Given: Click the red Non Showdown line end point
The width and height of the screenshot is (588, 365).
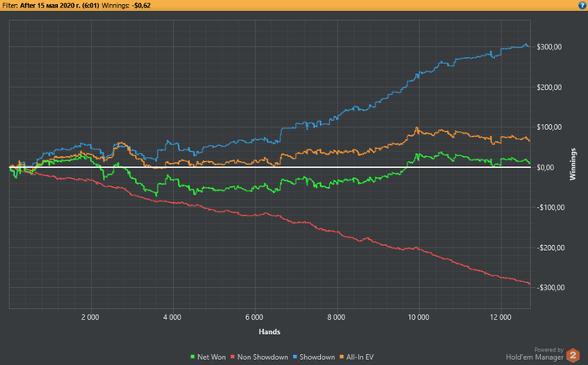Looking at the screenshot, I should tap(529, 284).
